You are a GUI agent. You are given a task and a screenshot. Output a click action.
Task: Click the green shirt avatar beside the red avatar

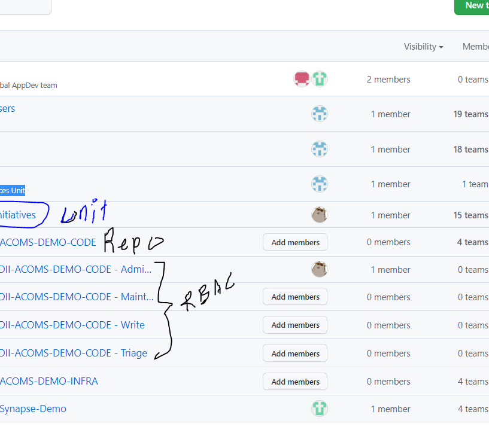(320, 78)
